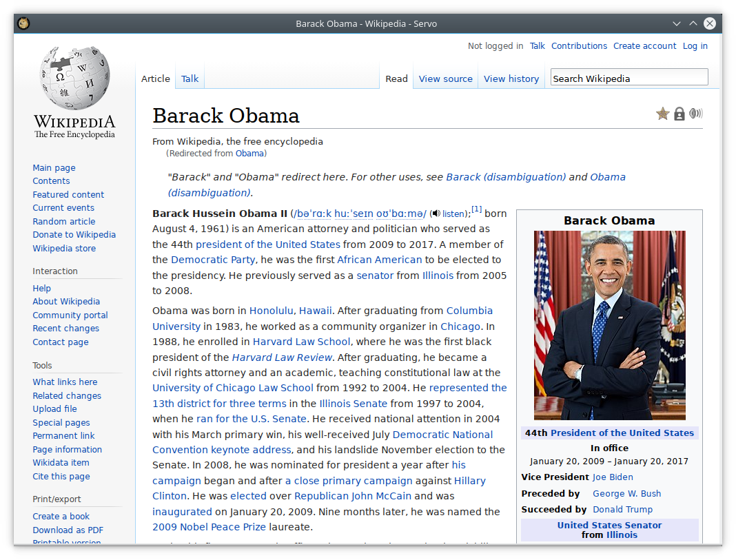Open Contributions link

click(x=579, y=46)
